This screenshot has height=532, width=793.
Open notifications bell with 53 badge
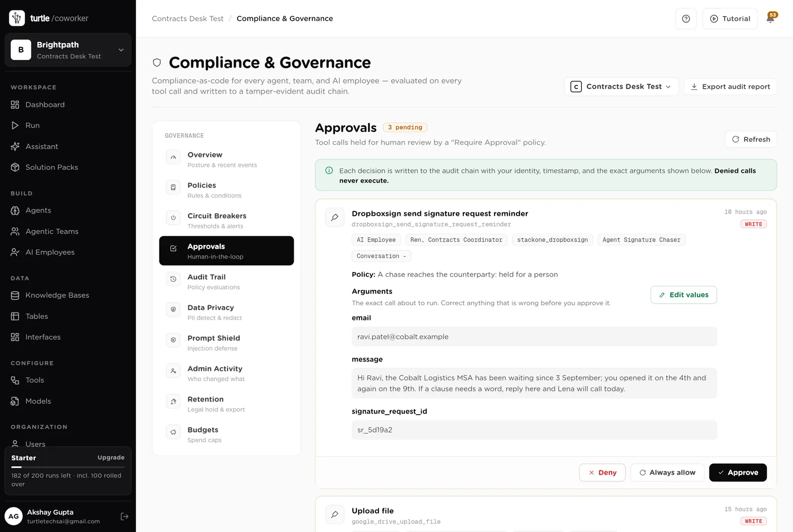click(x=771, y=18)
